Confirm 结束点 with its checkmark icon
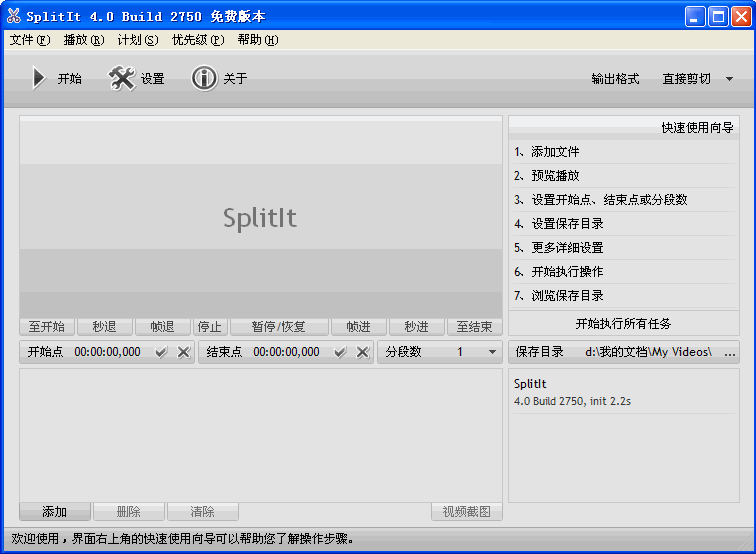756x554 pixels. coord(340,352)
